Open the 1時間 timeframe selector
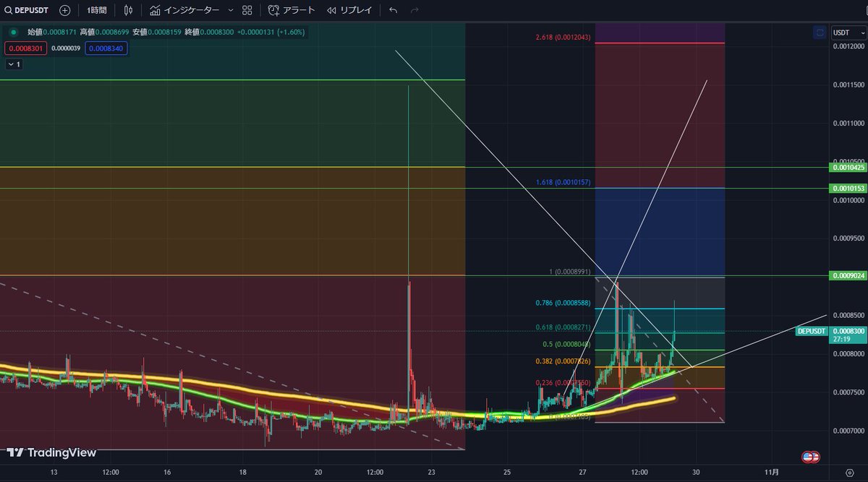This screenshot has width=868, height=482. point(97,10)
